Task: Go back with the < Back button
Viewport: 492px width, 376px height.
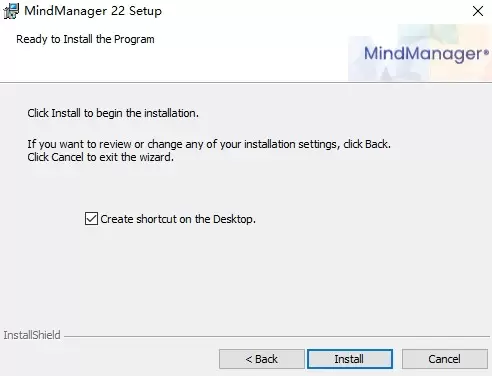Action: (x=262, y=359)
